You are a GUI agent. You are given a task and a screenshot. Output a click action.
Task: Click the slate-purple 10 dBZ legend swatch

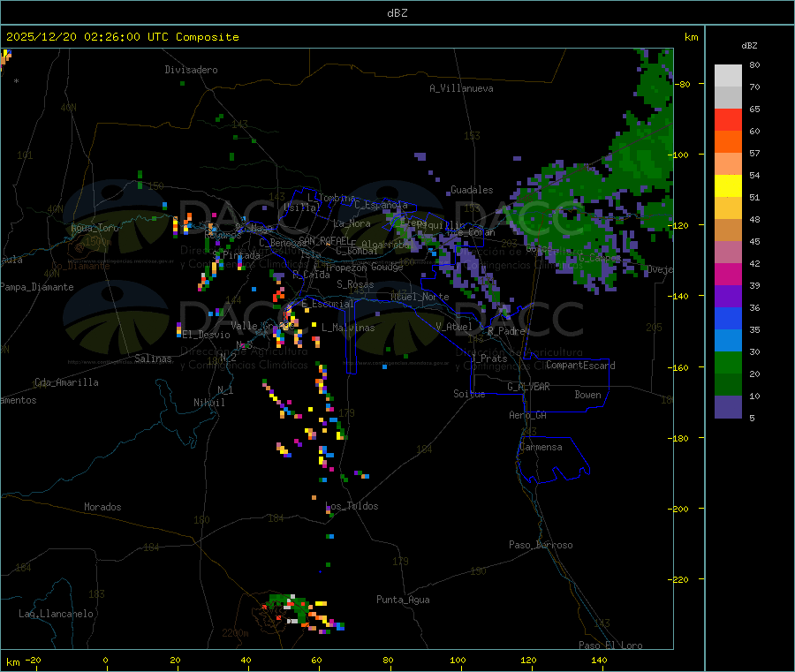(x=728, y=407)
